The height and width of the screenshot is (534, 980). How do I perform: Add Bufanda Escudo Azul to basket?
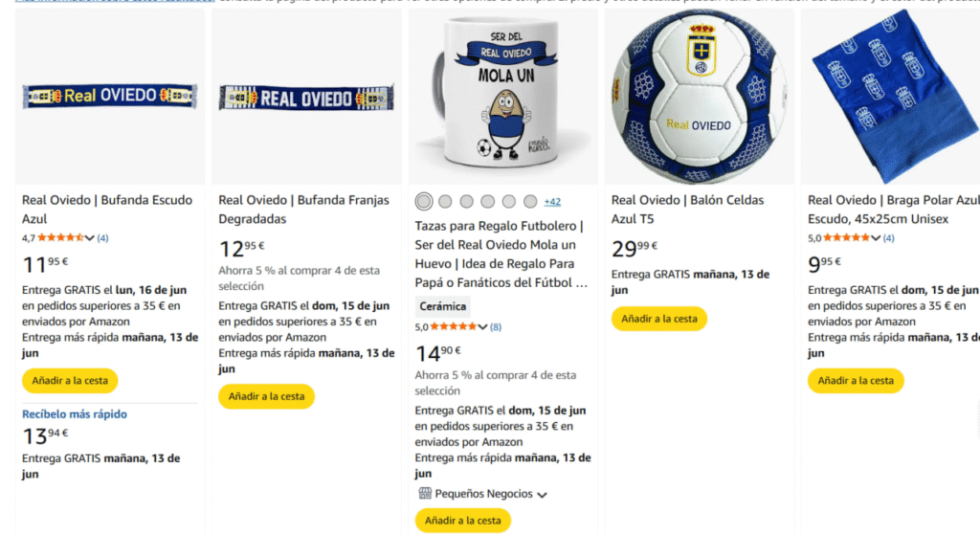point(70,380)
